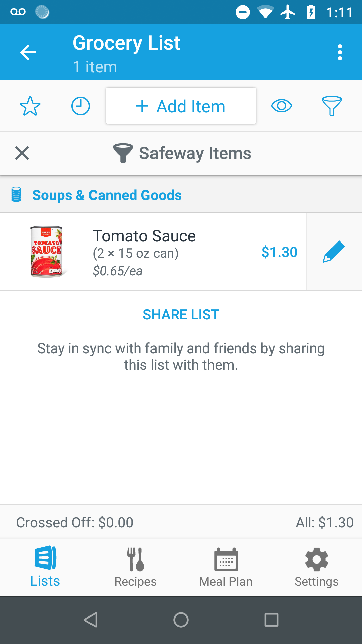Go to the Meal Plan tab
The image size is (362, 644).
(x=226, y=567)
